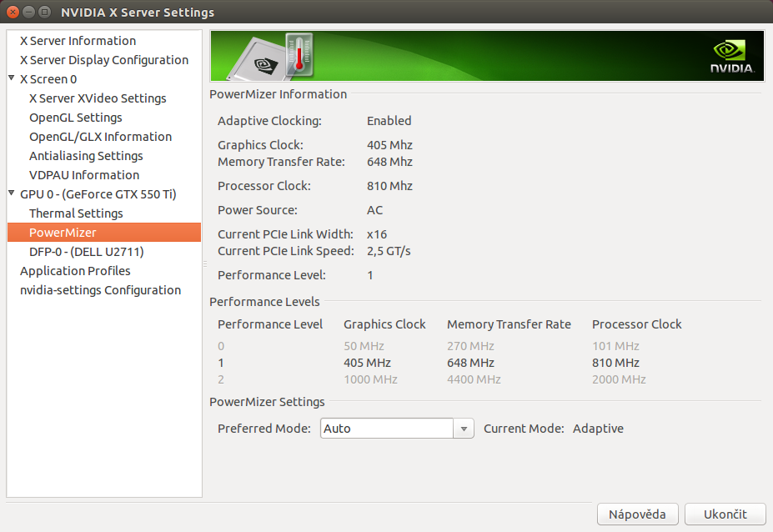This screenshot has height=532, width=773.
Task: Click the Graphics Clock column header
Action: click(x=384, y=324)
